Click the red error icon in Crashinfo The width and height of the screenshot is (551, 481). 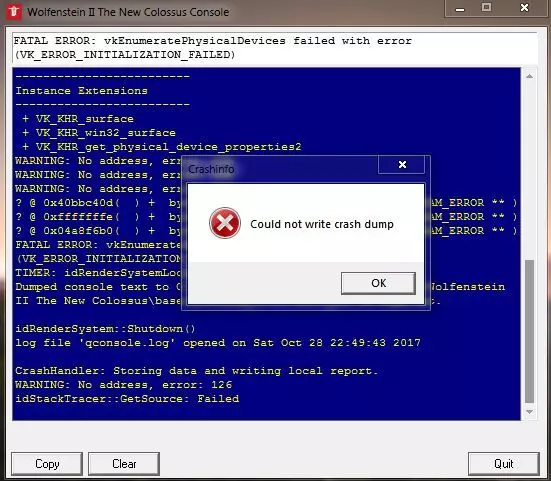(225, 223)
